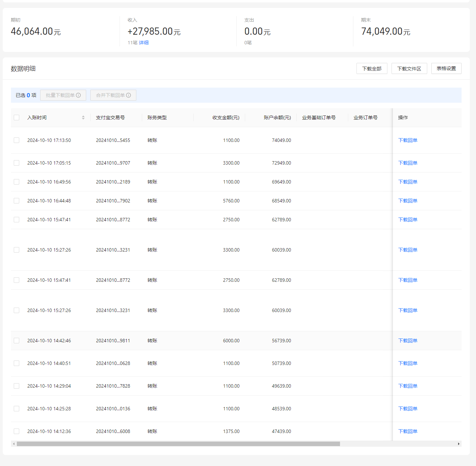Viewport: 476px width, 466px height.
Task: Click info icon beside 合并下载回单
Action: coord(128,95)
